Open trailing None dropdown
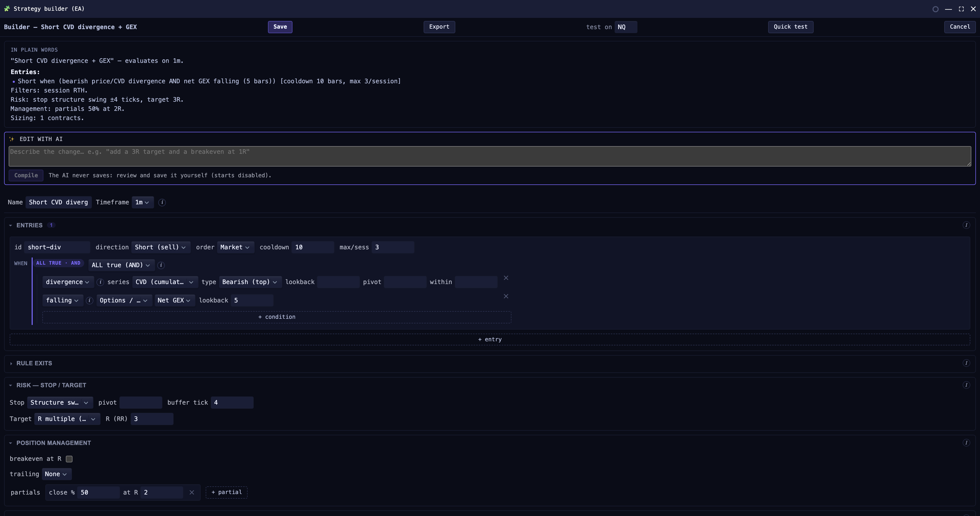The image size is (980, 516). point(57,475)
